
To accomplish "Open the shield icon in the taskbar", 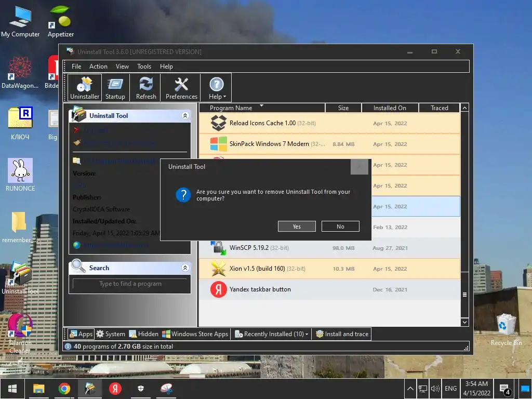I will point(141,389).
